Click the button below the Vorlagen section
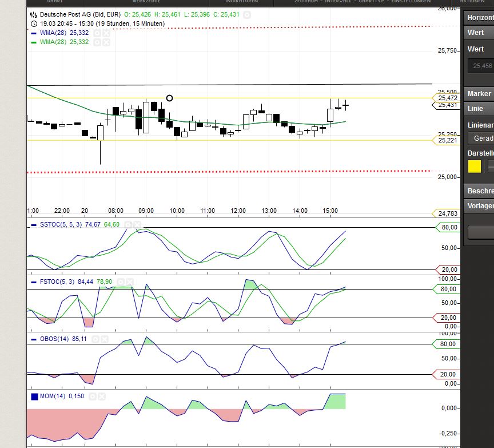The image size is (494, 448). [481, 232]
